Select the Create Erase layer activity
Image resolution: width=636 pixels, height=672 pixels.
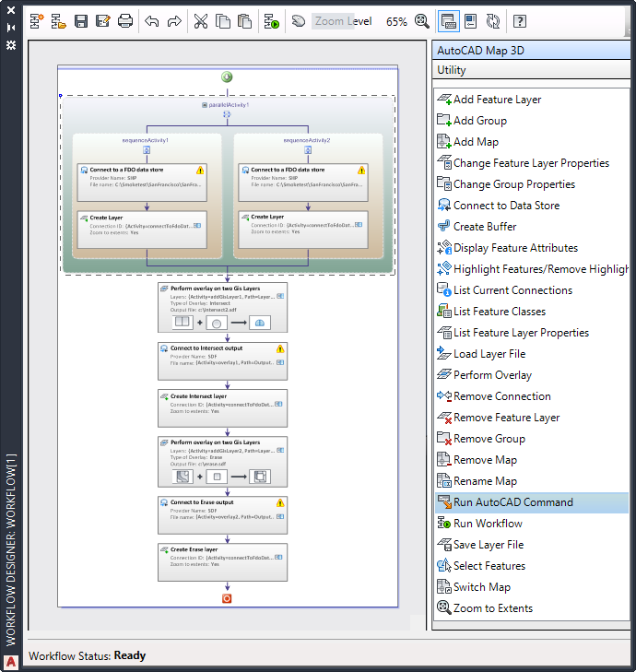[222, 562]
